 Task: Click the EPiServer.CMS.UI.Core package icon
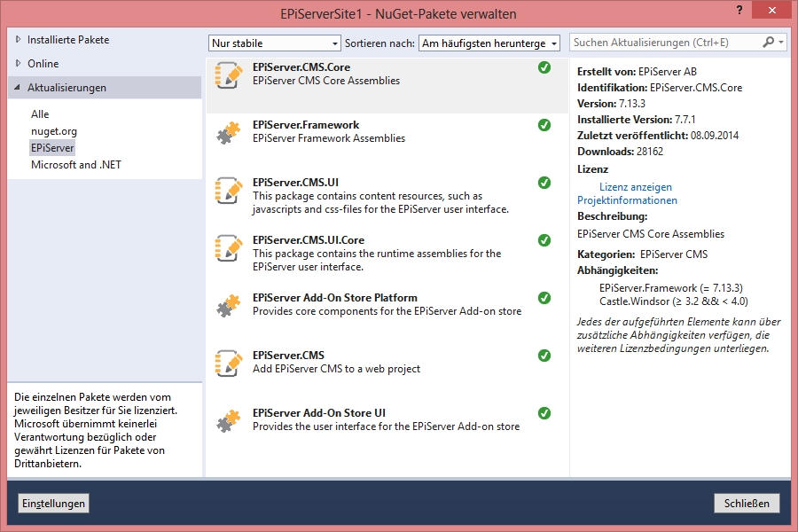(229, 248)
